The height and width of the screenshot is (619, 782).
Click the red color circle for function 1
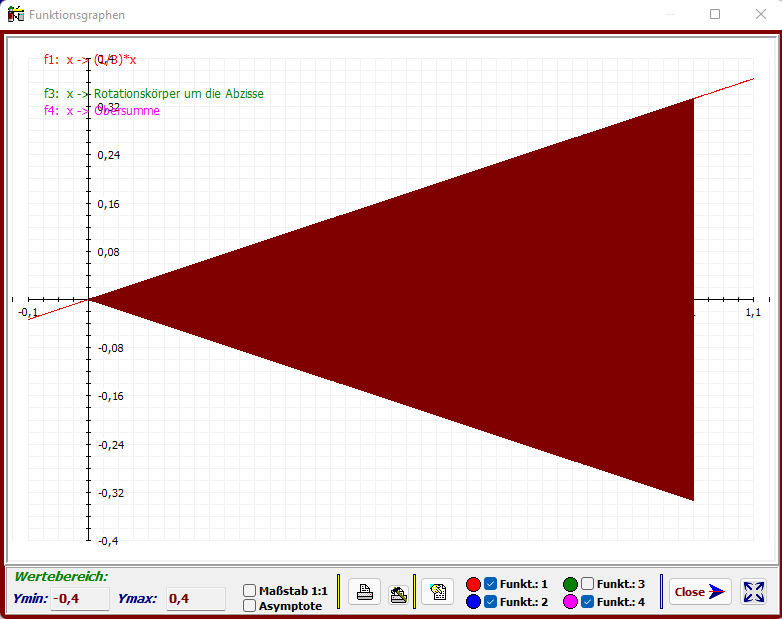(474, 584)
